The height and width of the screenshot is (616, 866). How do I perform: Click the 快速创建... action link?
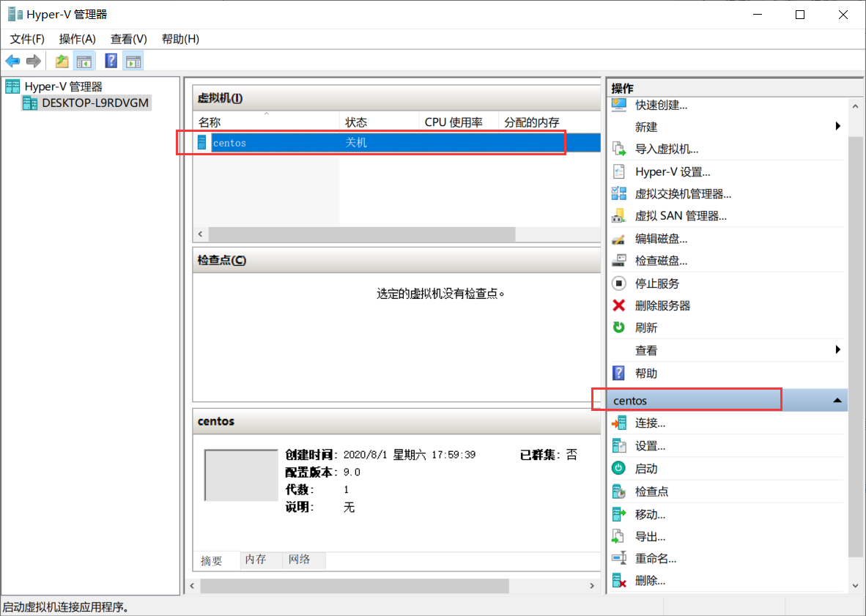[661, 105]
